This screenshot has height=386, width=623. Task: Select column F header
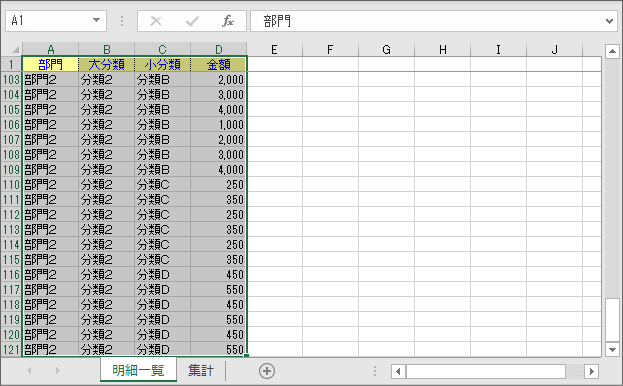[x=330, y=50]
